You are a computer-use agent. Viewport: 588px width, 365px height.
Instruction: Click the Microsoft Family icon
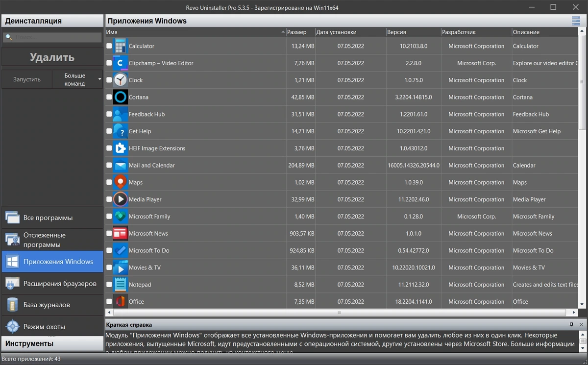[120, 217]
